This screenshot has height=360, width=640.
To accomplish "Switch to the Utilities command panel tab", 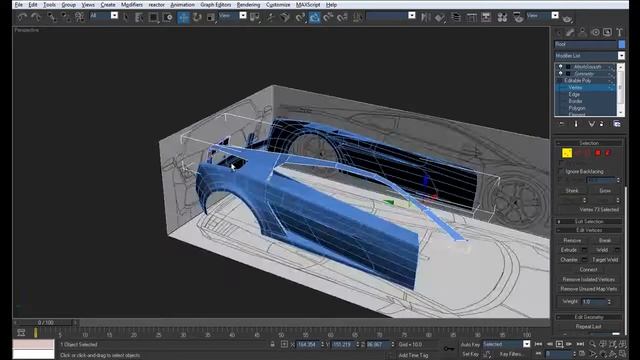I will click(620, 32).
